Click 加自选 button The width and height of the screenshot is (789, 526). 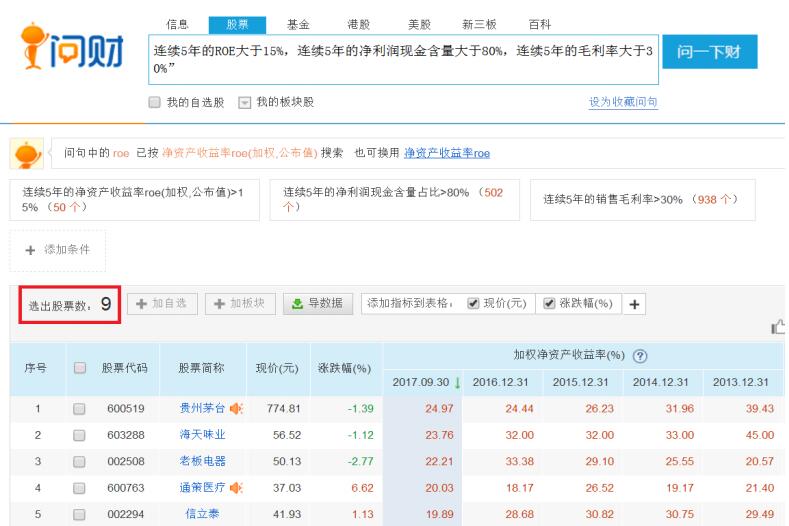pyautogui.click(x=162, y=304)
